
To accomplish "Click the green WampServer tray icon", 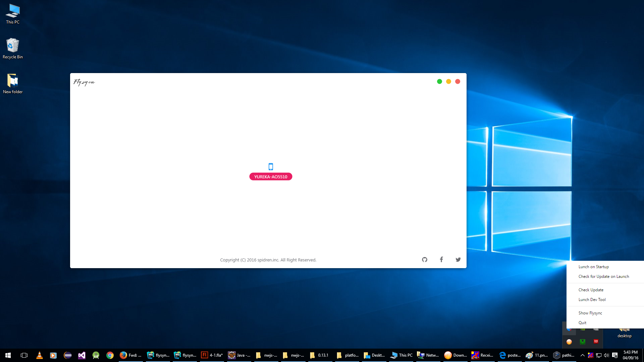I will click(583, 342).
